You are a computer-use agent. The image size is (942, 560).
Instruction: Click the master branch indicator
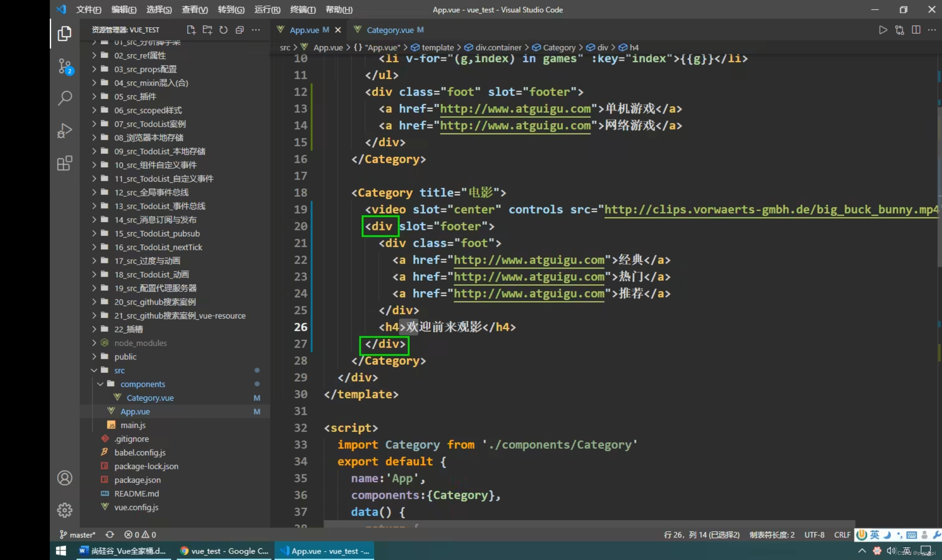77,535
